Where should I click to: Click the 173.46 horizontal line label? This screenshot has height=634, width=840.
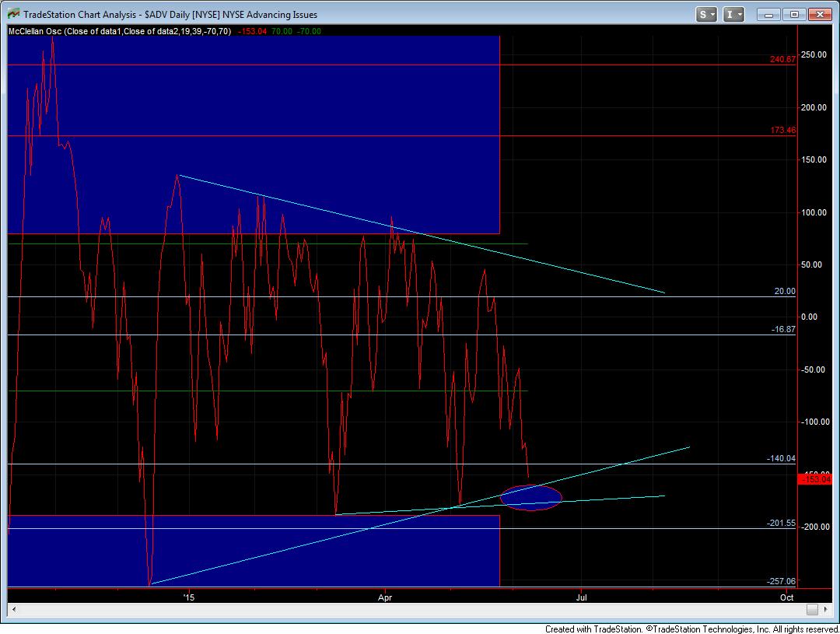pyautogui.click(x=782, y=131)
